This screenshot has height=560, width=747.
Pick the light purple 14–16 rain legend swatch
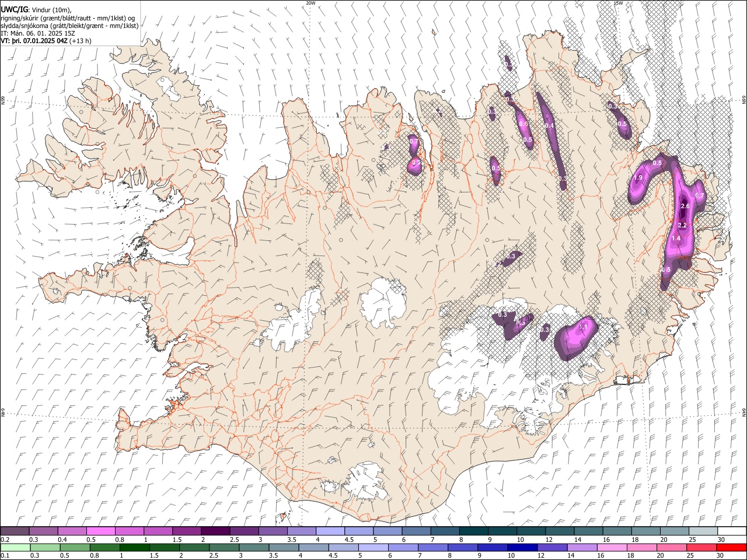(581, 548)
